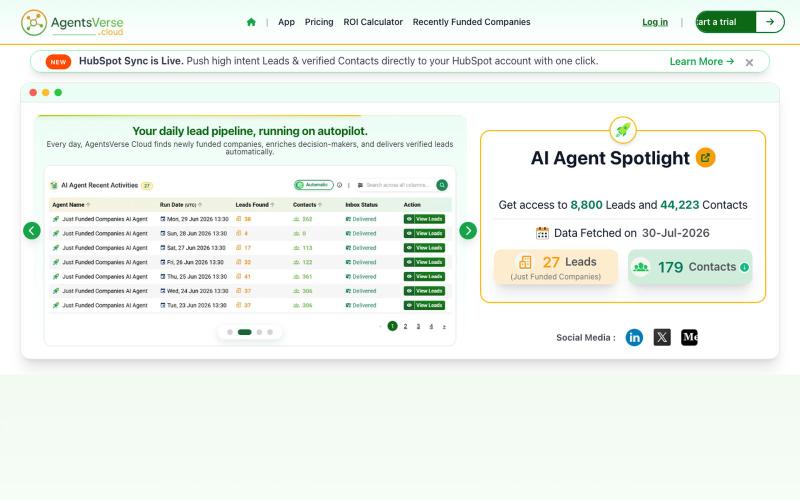Click the yellow dot in the mock window header
Image resolution: width=800 pixels, height=500 pixels.
[x=45, y=92]
